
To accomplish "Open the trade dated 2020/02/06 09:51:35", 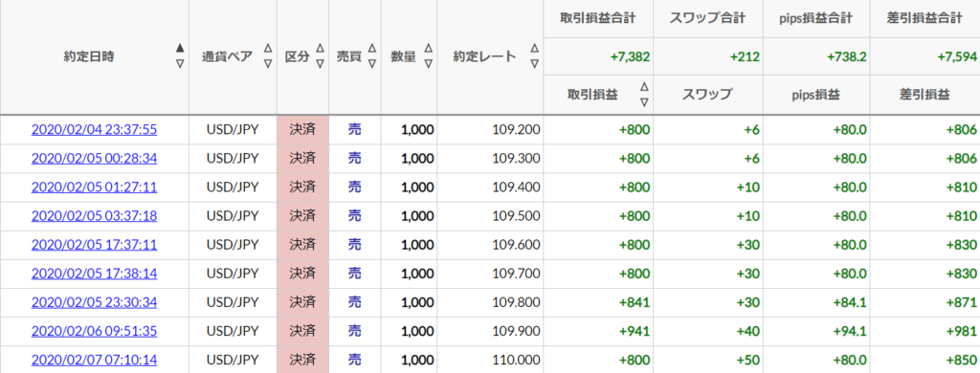I will [94, 331].
